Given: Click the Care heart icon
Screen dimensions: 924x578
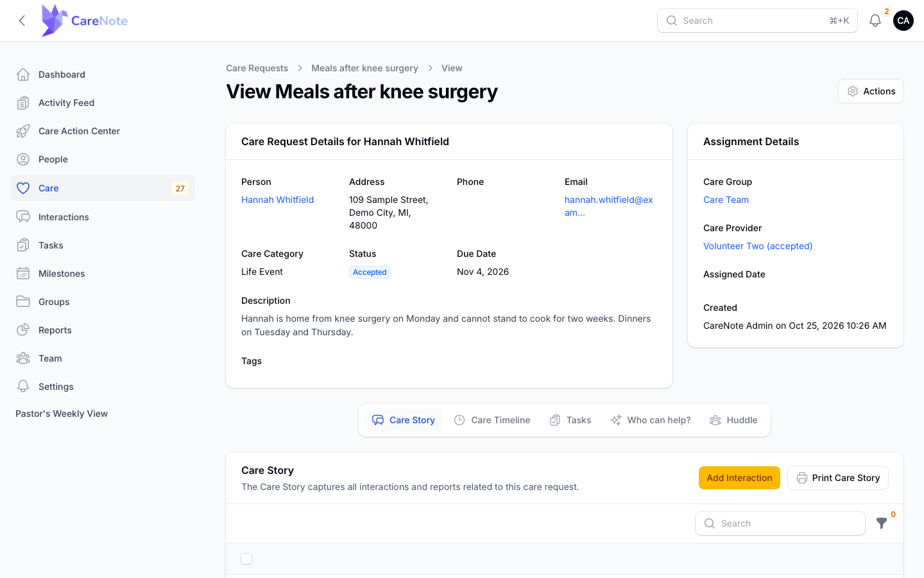Looking at the screenshot, I should pyautogui.click(x=23, y=188).
